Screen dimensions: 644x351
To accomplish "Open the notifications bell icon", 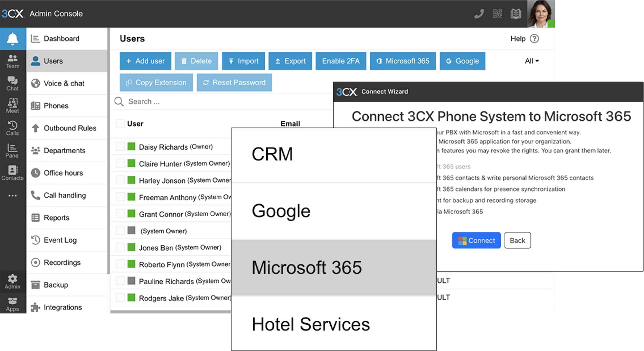I will (13, 39).
